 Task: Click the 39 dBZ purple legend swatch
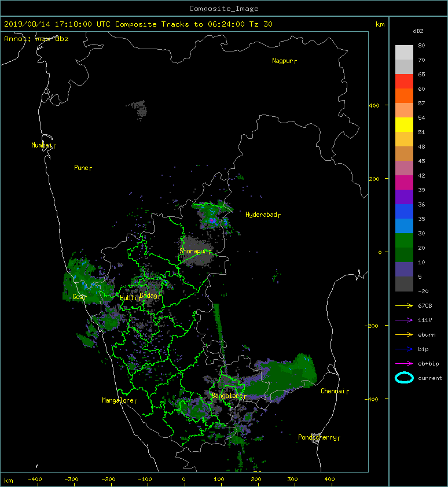pos(404,197)
